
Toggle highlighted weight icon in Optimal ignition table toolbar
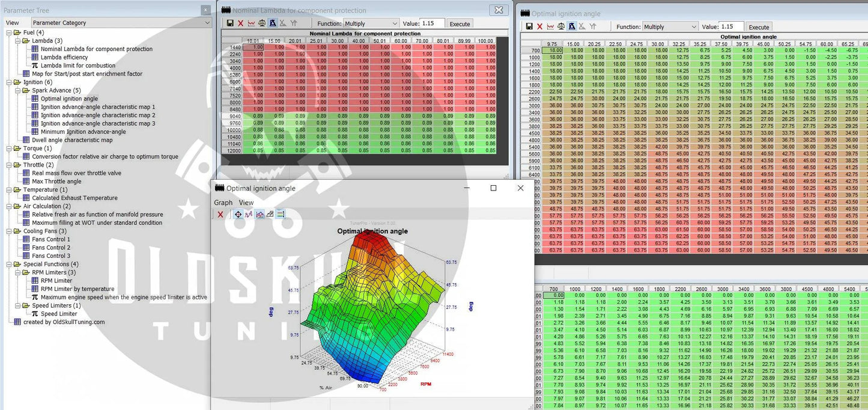tap(572, 26)
